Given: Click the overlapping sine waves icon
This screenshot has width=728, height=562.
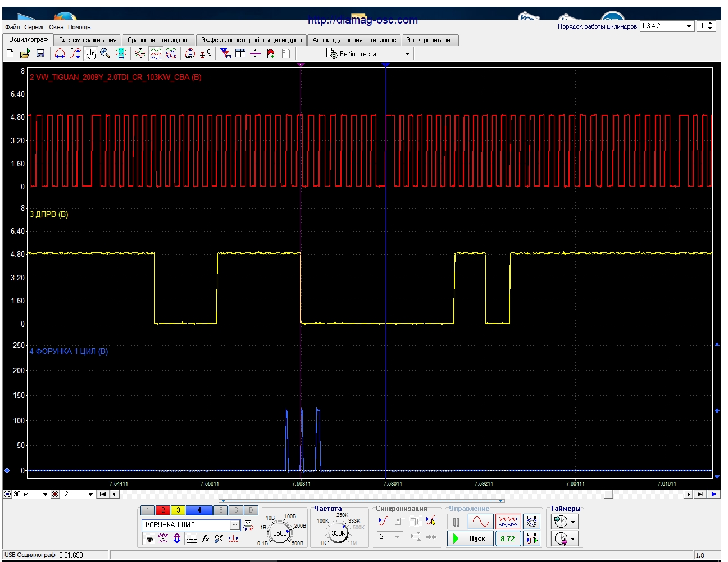Looking at the screenshot, I should (x=171, y=53).
